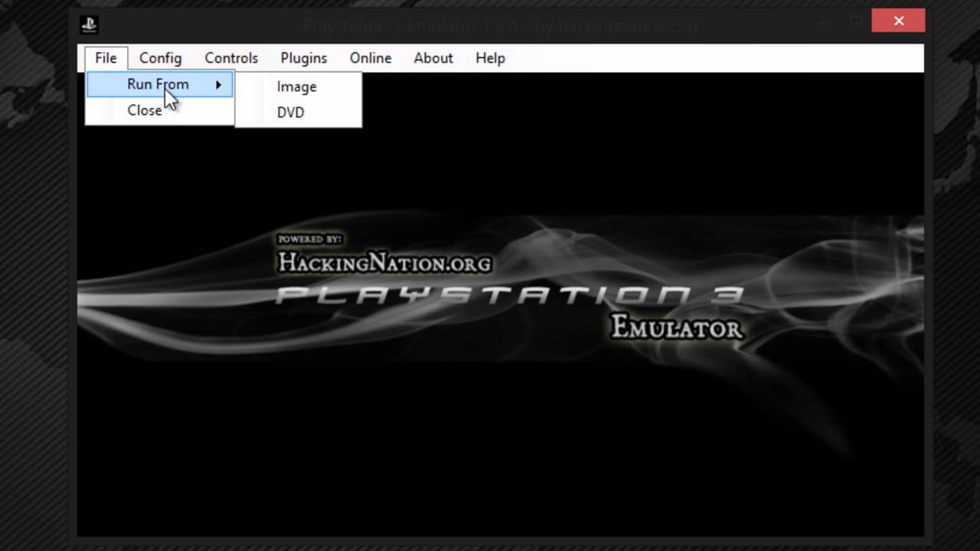The width and height of the screenshot is (980, 551).
Task: Open the Plugins menu
Action: click(303, 58)
